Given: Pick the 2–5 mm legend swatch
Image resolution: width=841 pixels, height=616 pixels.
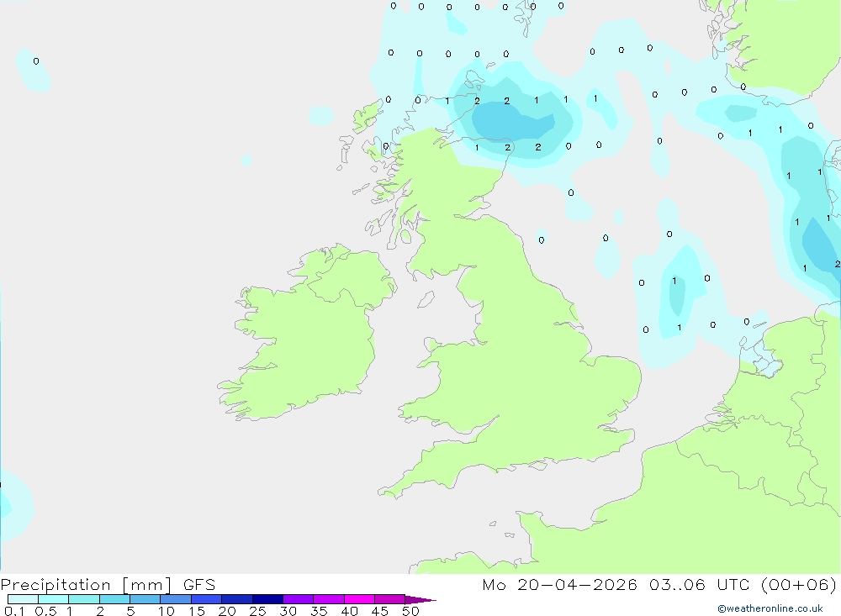Looking at the screenshot, I should 114,599.
